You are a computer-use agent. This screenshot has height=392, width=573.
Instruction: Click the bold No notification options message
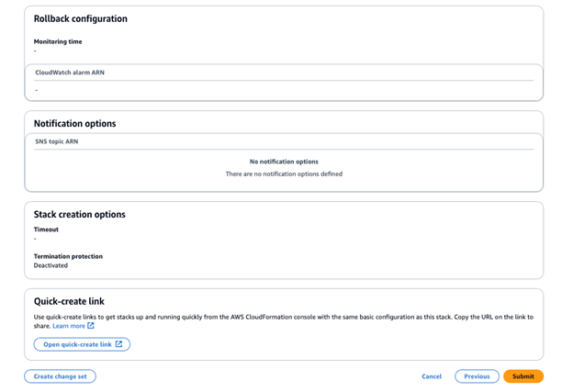tap(284, 162)
